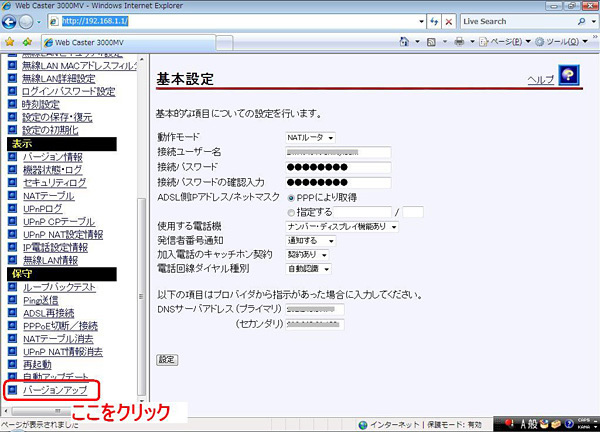The image size is (600, 432).
Task: Expand the 発信者番号通知 dropdown
Action: (310, 241)
